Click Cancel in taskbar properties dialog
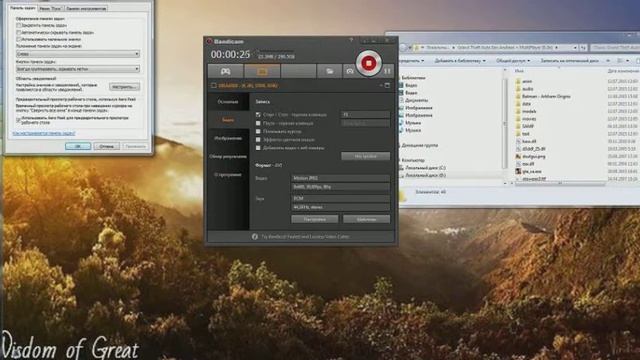This screenshot has height=360, width=640. (107, 146)
